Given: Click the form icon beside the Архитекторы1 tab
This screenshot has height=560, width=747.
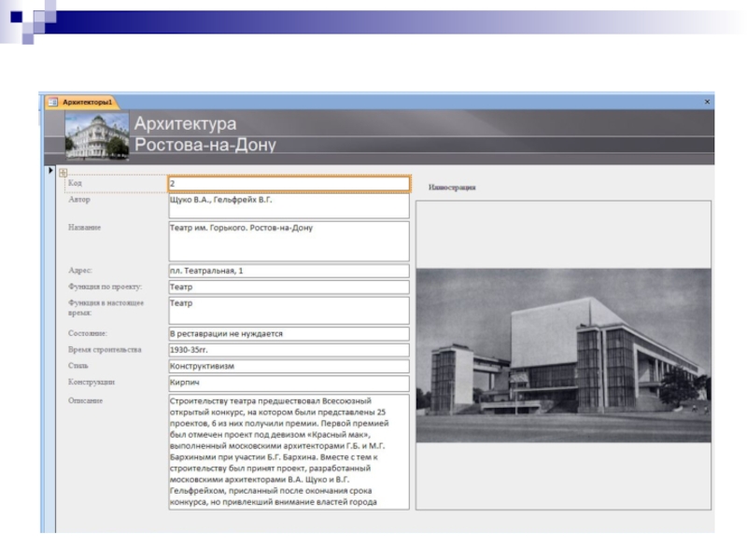Looking at the screenshot, I should point(52,102).
